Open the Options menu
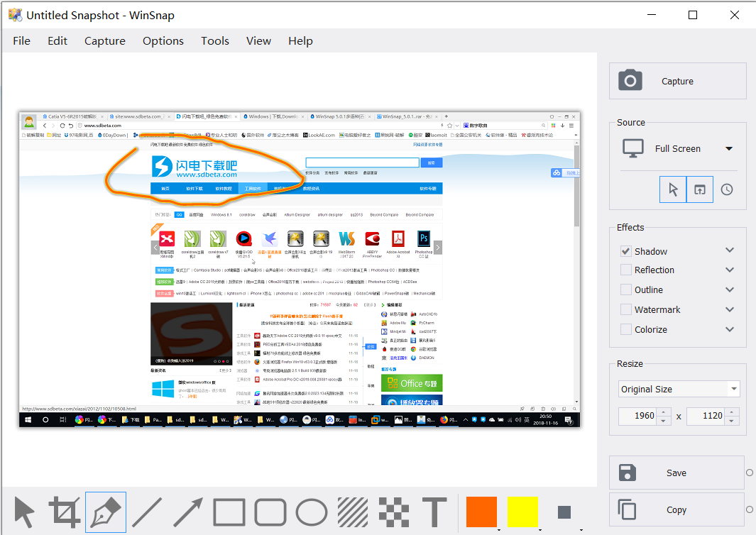Image resolution: width=756 pixels, height=535 pixels. [x=163, y=41]
